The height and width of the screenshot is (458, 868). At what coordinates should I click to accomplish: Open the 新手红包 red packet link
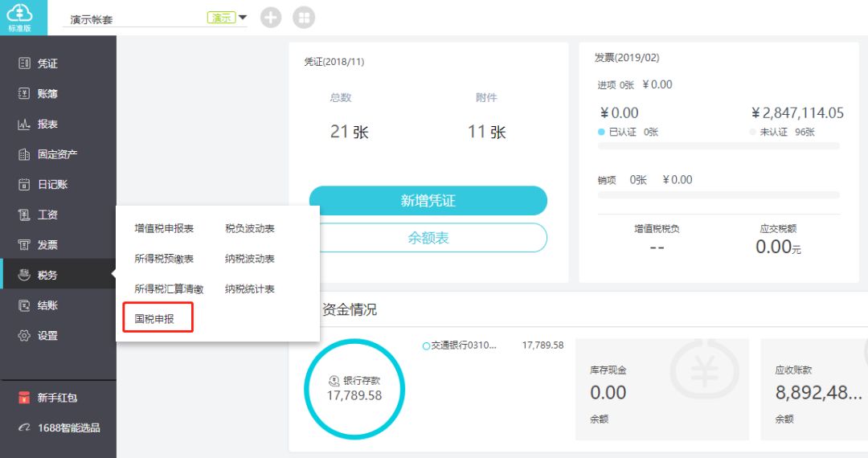coord(56,398)
